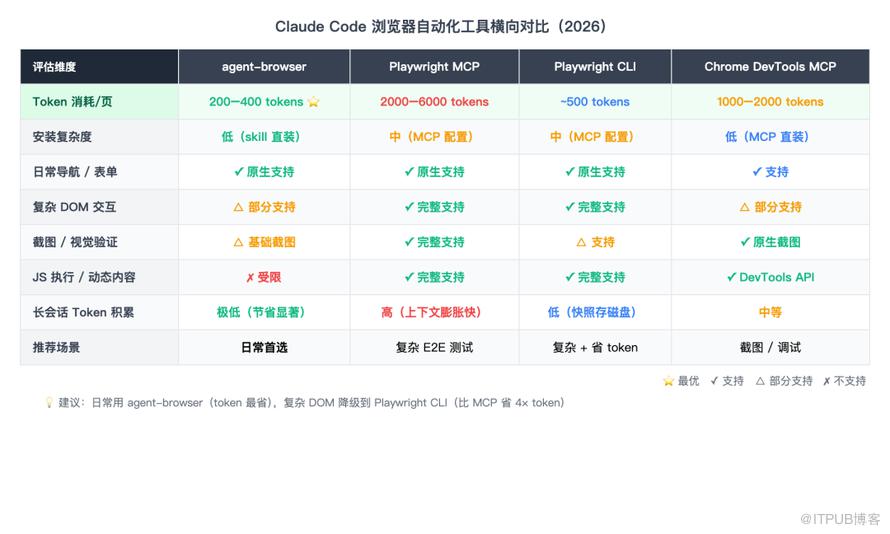This screenshot has height=534, width=890.
Task: Click '✓ 原生支持' in the agent-browser column
Action: (x=264, y=172)
